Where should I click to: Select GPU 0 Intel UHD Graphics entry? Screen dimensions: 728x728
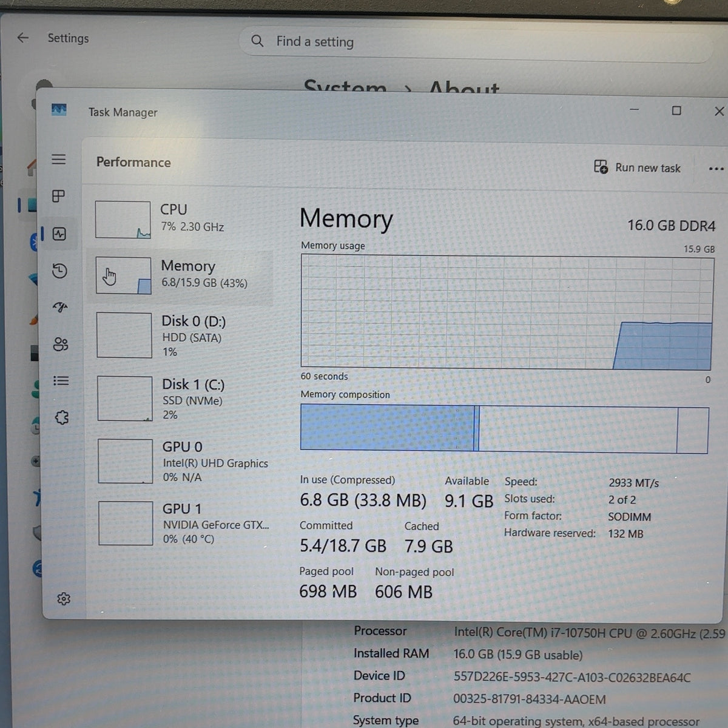182,461
